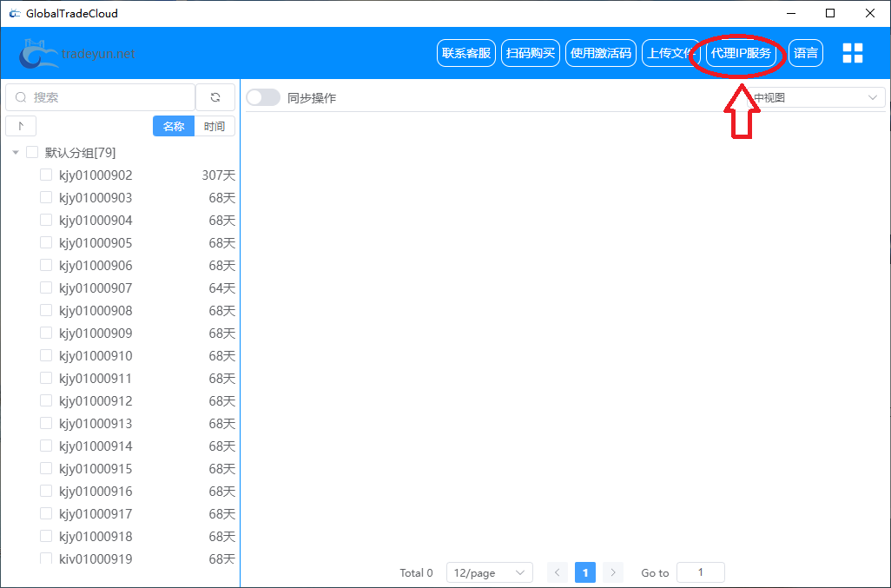Click page number 1 in pagination
The image size is (891, 588).
tap(585, 572)
